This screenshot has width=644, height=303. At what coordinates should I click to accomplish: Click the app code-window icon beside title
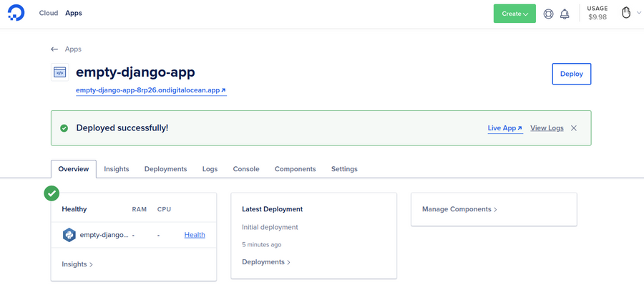click(59, 72)
